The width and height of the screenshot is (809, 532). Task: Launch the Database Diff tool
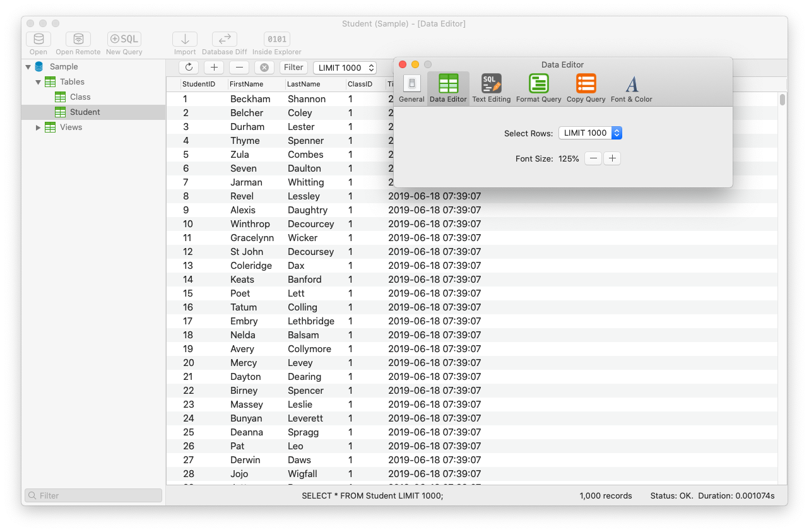[223, 39]
